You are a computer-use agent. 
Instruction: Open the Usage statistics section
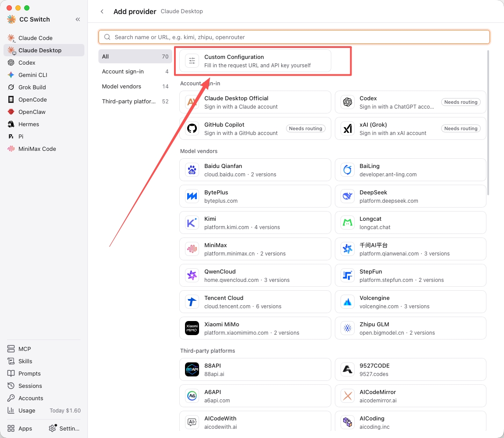tap(44, 410)
